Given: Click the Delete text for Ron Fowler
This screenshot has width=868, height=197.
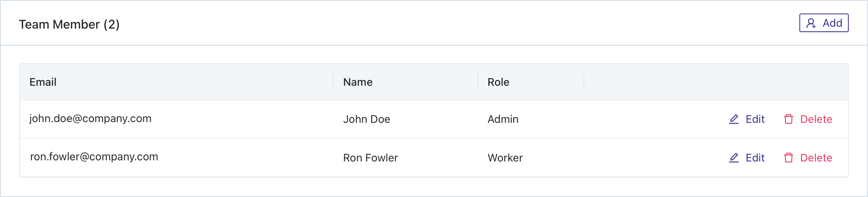Looking at the screenshot, I should coord(816,158).
